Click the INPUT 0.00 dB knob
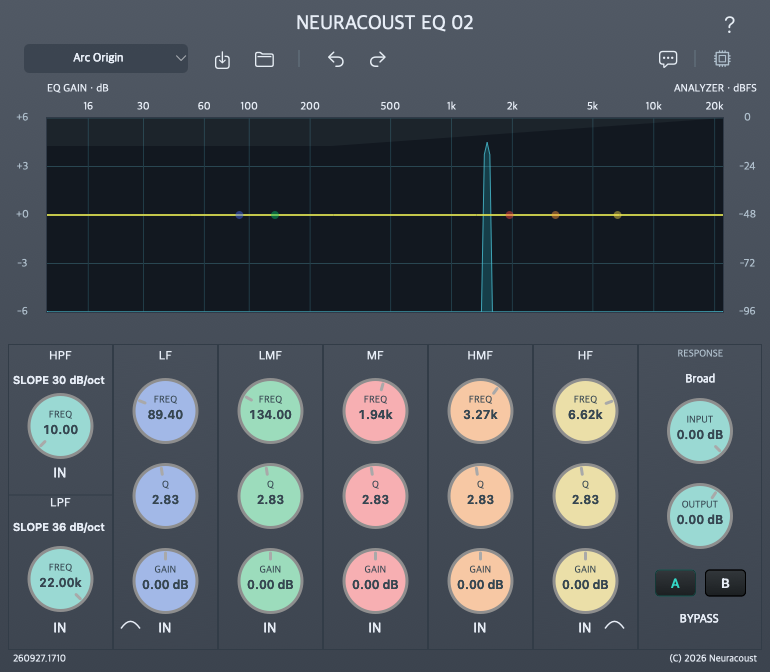Viewport: 770px width, 672px height. (700, 431)
